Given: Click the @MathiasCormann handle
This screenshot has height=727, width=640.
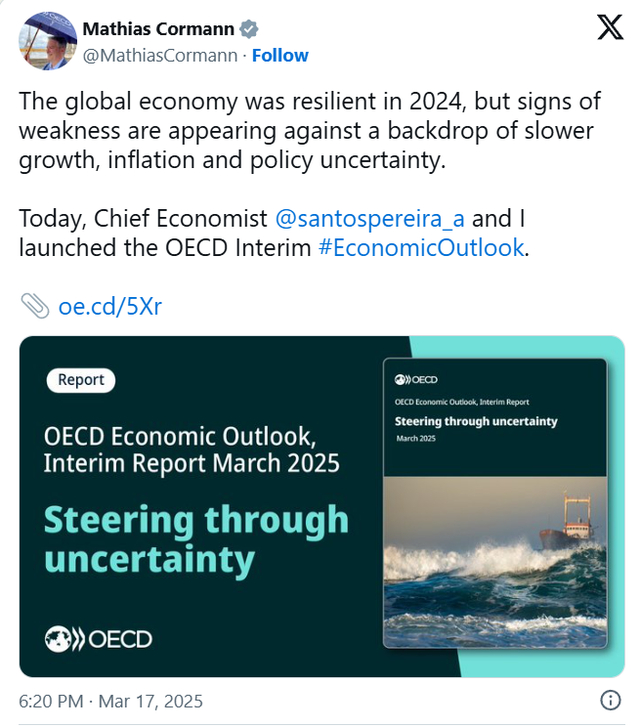Looking at the screenshot, I should 159,55.
